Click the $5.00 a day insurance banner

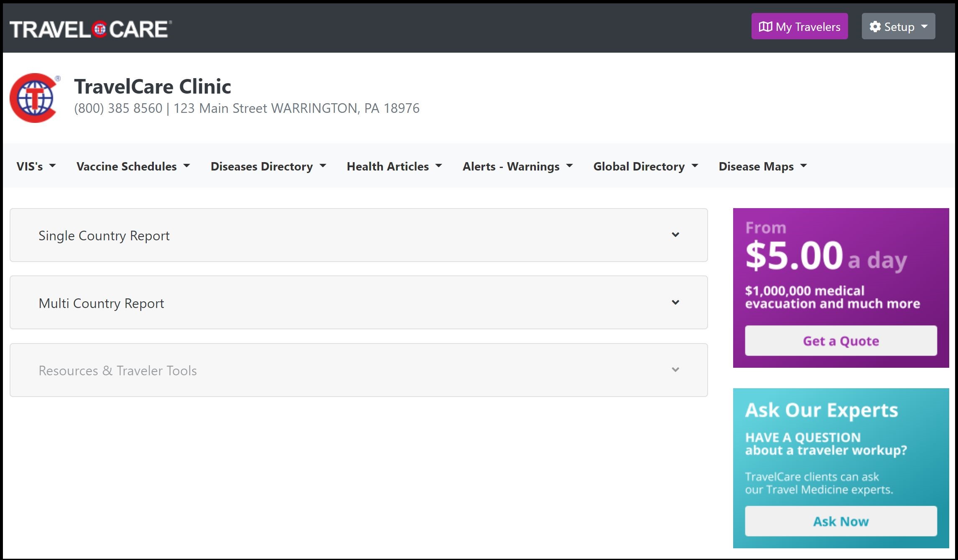click(841, 288)
